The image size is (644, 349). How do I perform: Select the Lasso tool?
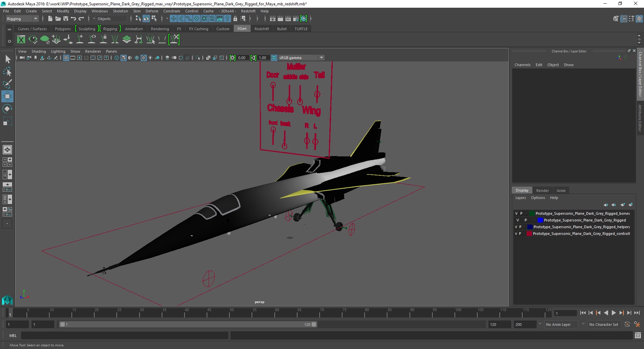7,72
